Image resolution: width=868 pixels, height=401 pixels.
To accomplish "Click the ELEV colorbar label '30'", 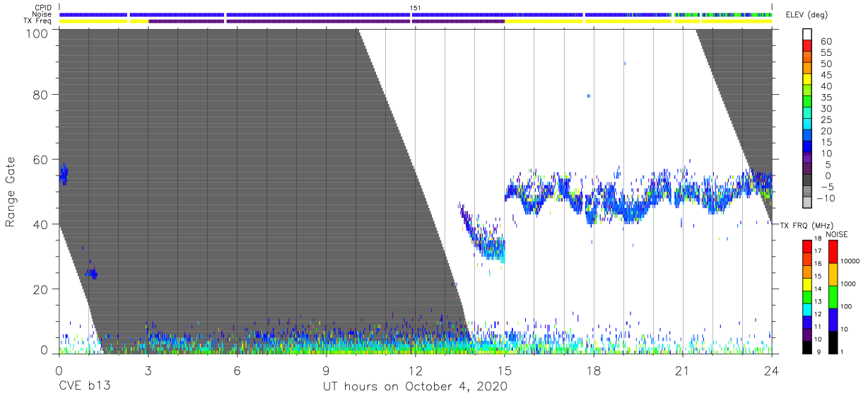I will coord(826,109).
